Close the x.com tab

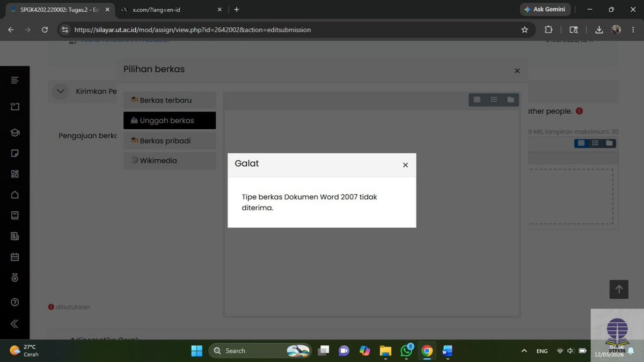(219, 10)
